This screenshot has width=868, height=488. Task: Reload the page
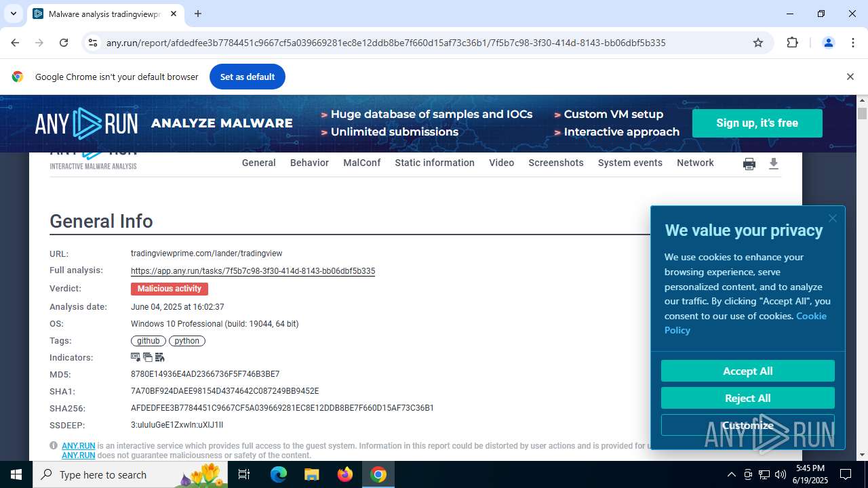[64, 43]
